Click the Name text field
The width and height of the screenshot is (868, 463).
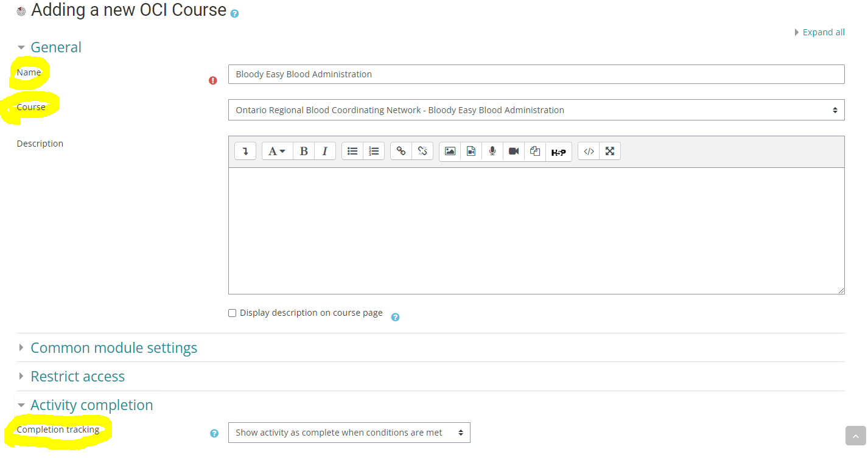(x=536, y=74)
